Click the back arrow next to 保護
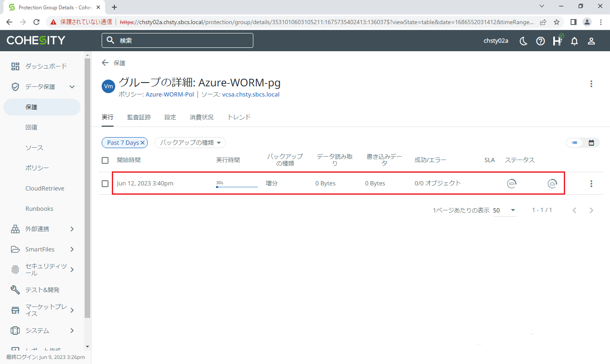Screen dimensions: 610x364 tap(105, 63)
